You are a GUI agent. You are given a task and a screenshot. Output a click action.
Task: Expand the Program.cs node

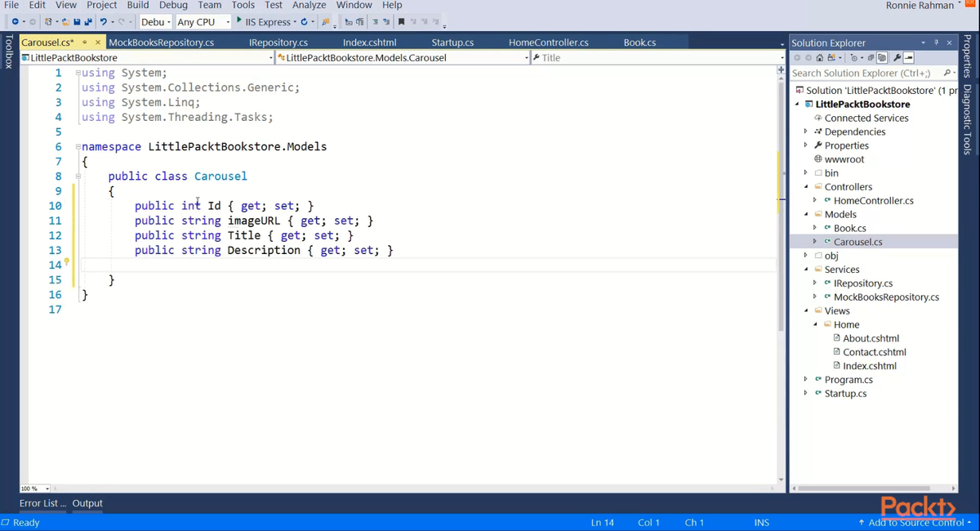coord(805,379)
